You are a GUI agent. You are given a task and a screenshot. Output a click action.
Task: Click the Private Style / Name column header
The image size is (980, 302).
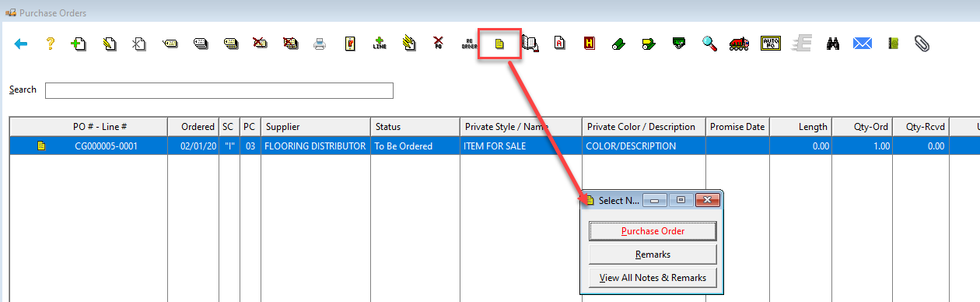tap(520, 127)
